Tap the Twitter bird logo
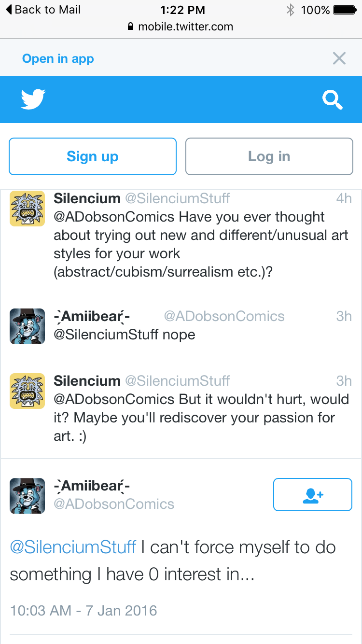The width and height of the screenshot is (362, 644). pyautogui.click(x=33, y=99)
